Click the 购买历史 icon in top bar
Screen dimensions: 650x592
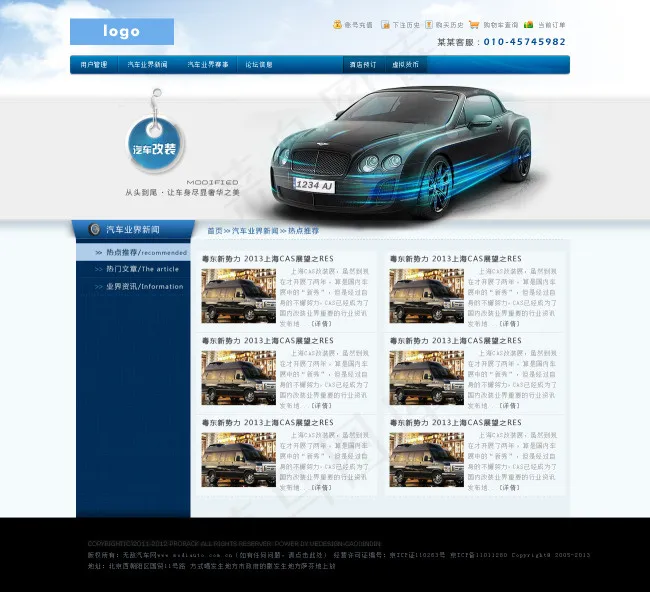[429, 24]
